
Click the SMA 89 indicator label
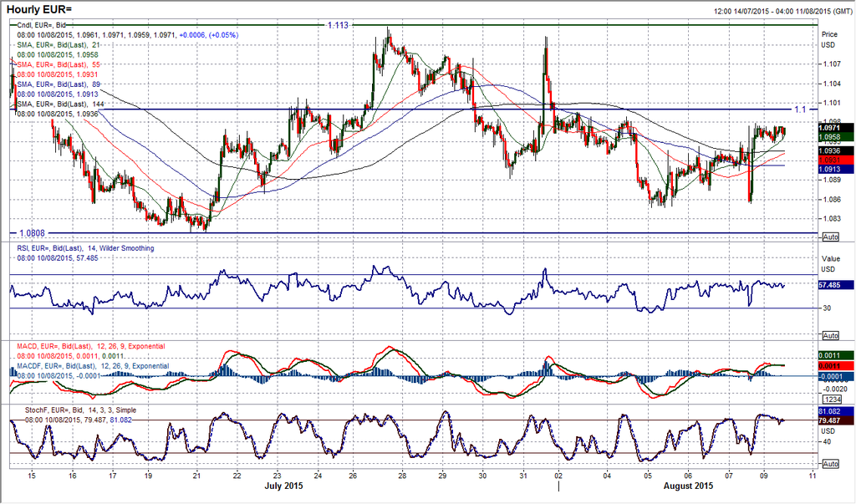tap(59, 84)
